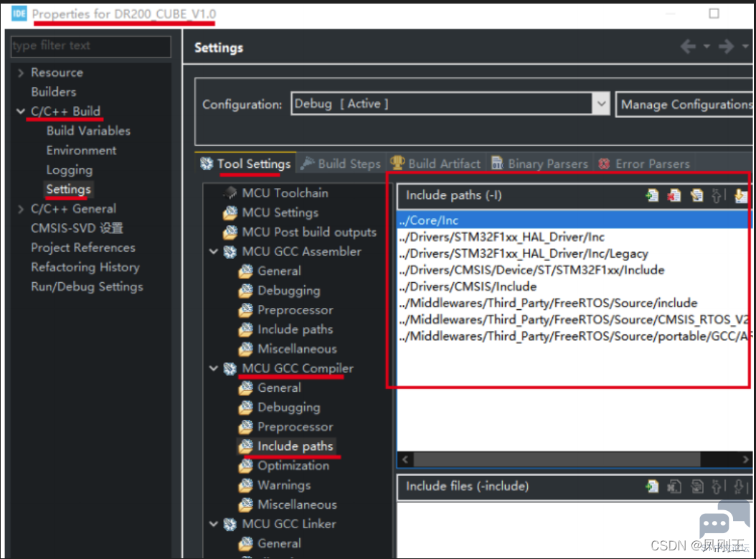Viewport: 756px width, 559px height.
Task: Move the include file down
Action: pos(739,487)
